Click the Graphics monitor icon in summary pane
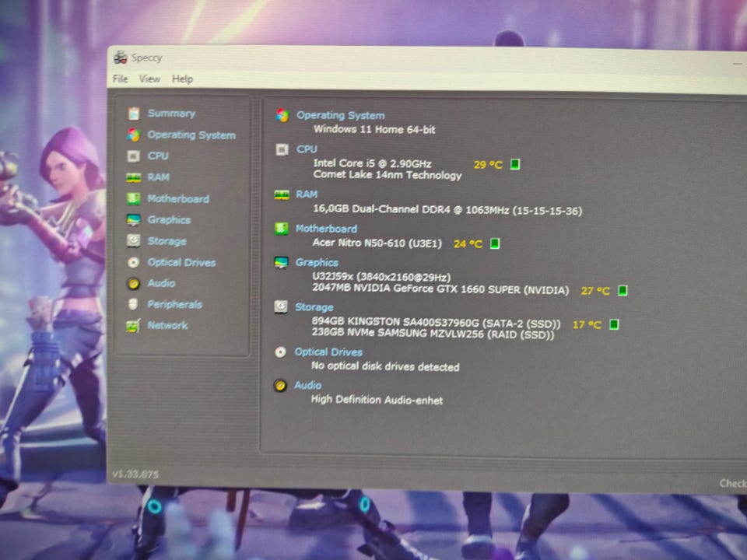This screenshot has height=560, width=747. coord(281,262)
